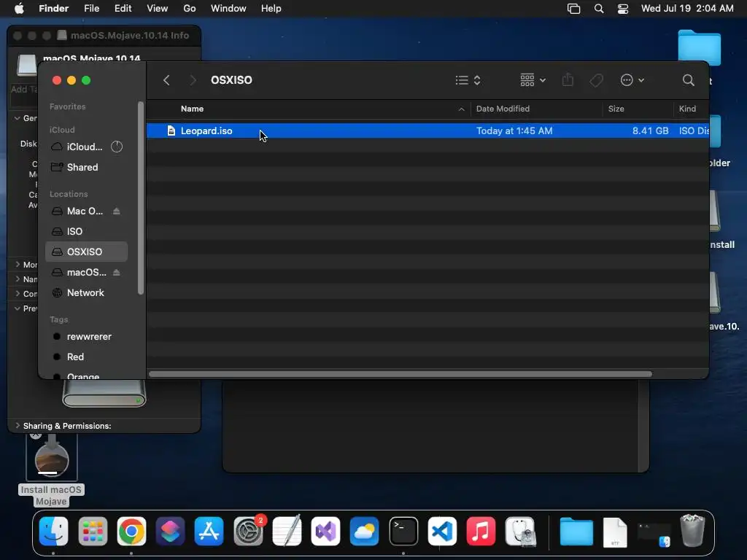
Task: Select the Red tag in sidebar
Action: (87, 357)
